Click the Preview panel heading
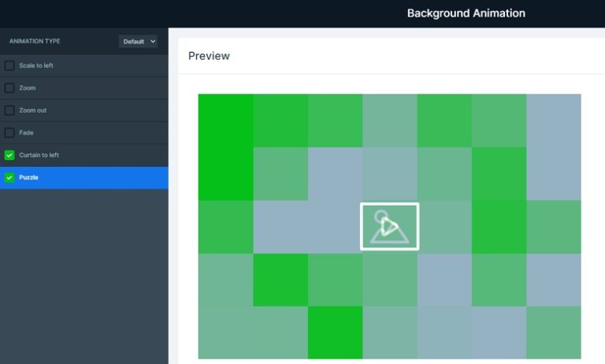 tap(209, 56)
